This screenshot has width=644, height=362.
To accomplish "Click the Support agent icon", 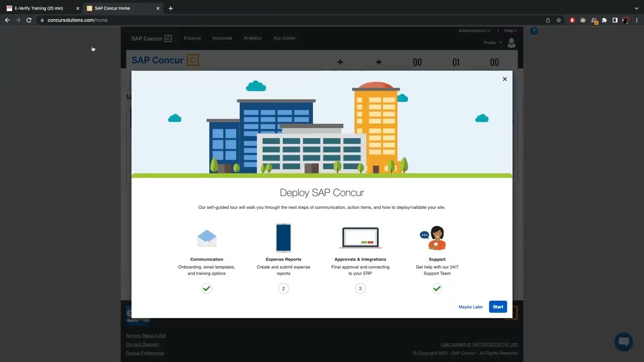I will pyautogui.click(x=434, y=238).
